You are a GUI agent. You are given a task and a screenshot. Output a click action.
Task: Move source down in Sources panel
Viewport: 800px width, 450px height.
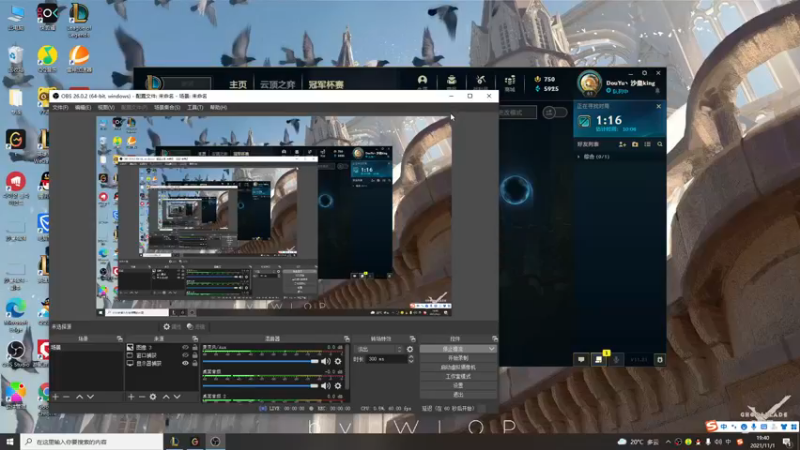(177, 396)
